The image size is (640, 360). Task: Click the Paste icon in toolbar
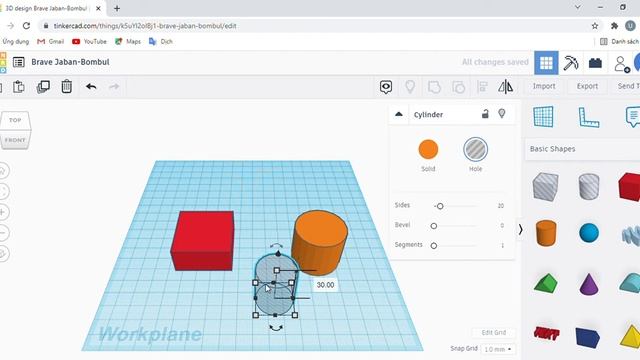[x=19, y=87]
